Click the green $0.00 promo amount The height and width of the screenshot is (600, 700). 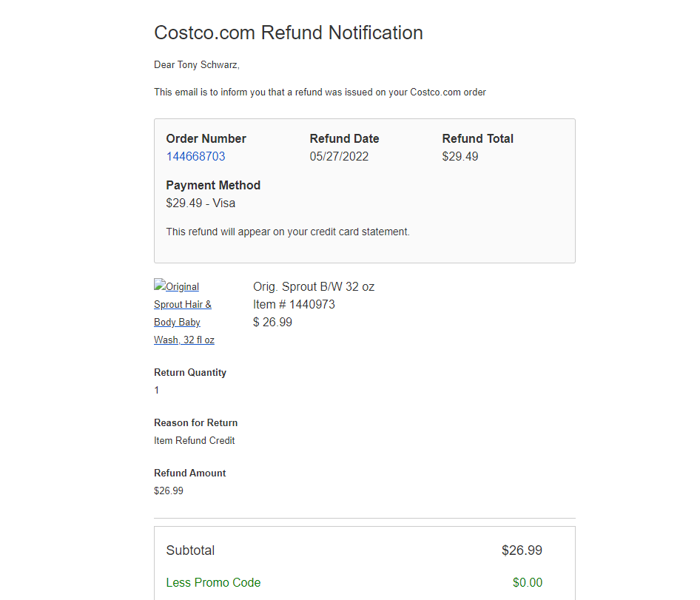pos(528,582)
